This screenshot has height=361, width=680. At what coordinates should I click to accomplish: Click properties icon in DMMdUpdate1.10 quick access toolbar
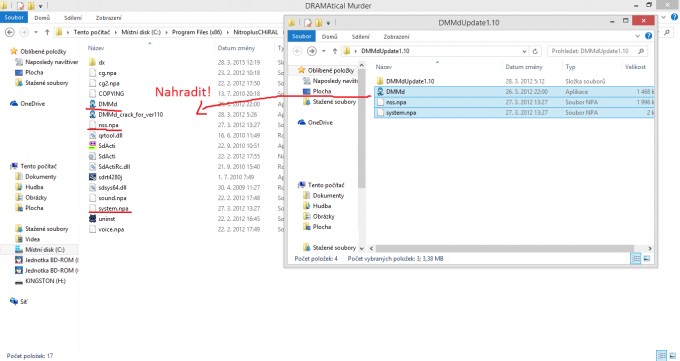[308, 23]
